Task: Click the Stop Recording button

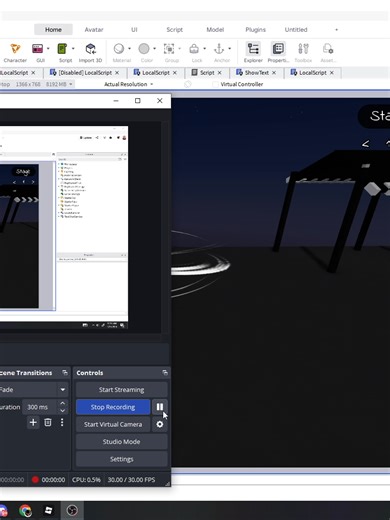Action: tap(113, 407)
